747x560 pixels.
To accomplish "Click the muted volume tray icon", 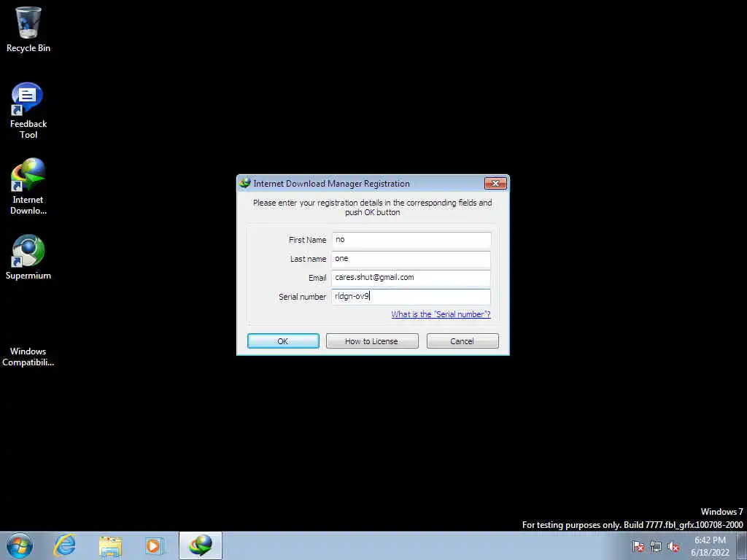I will 673,547.
